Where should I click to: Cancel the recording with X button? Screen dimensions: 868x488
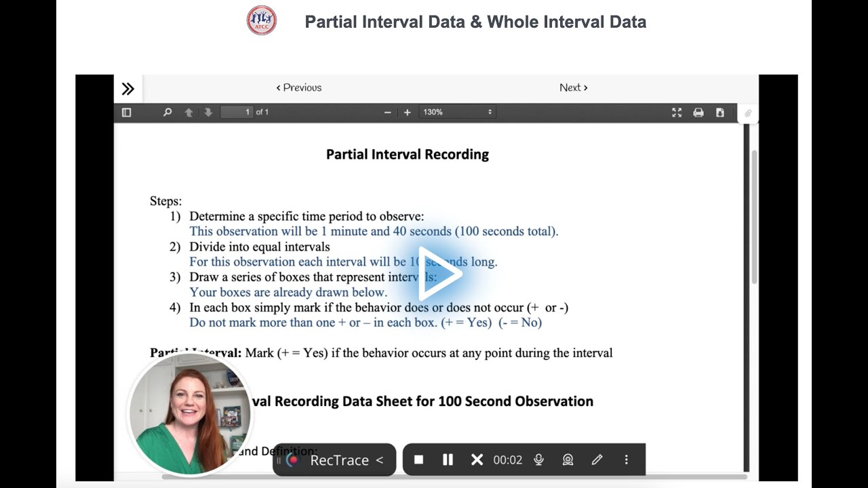(x=477, y=460)
